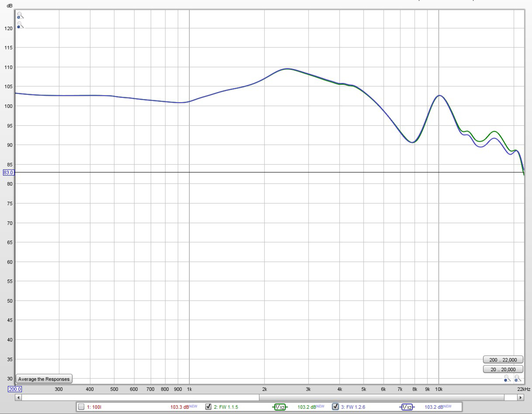Enable the 1: 100I trace checkbox
This screenshot has height=414, width=532.
(81, 407)
